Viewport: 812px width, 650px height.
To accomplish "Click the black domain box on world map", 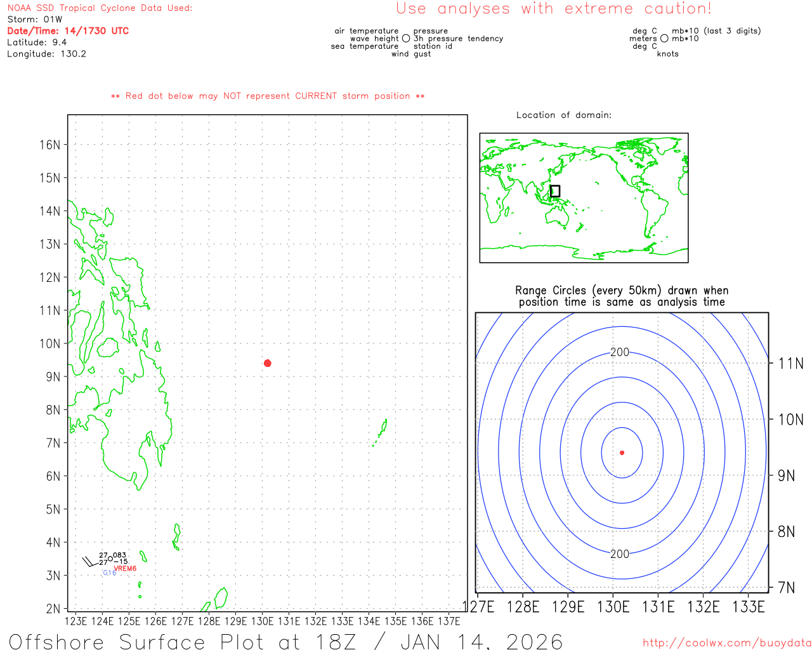I will click(555, 191).
